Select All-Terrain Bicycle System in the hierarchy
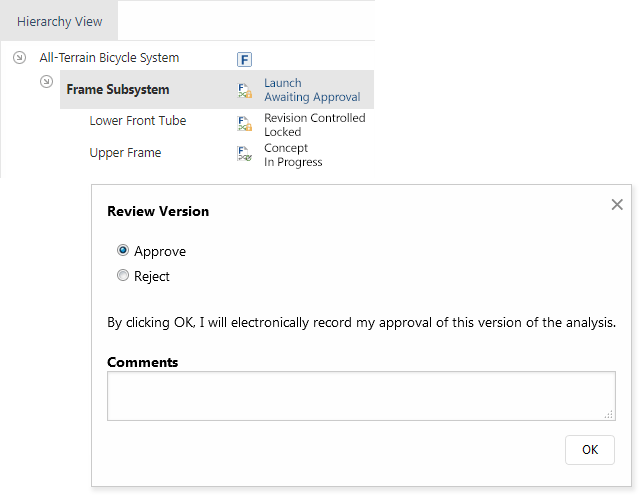 [x=109, y=58]
